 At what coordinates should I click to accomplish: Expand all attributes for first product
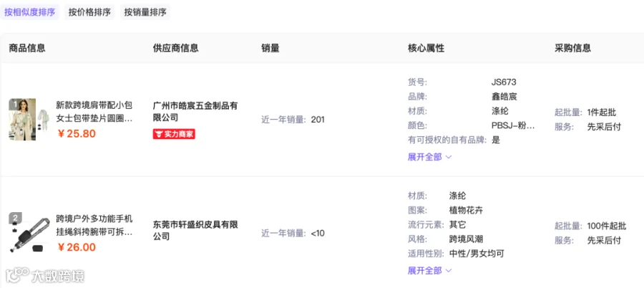tap(429, 157)
